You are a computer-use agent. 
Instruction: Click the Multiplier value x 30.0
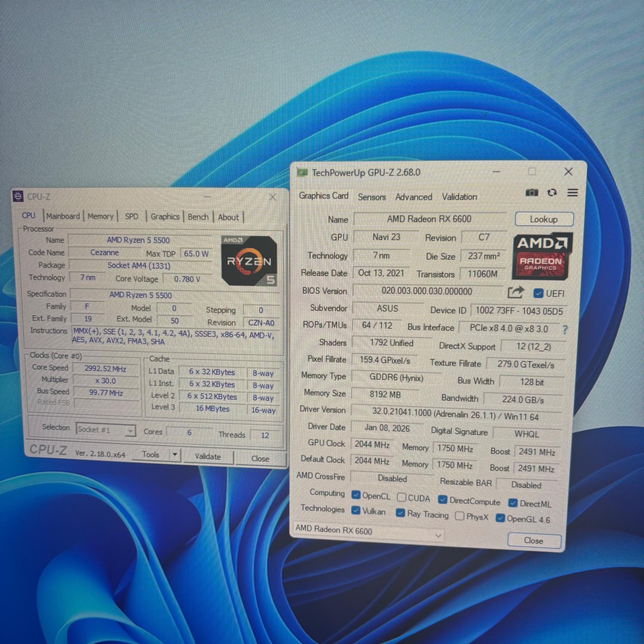click(106, 381)
